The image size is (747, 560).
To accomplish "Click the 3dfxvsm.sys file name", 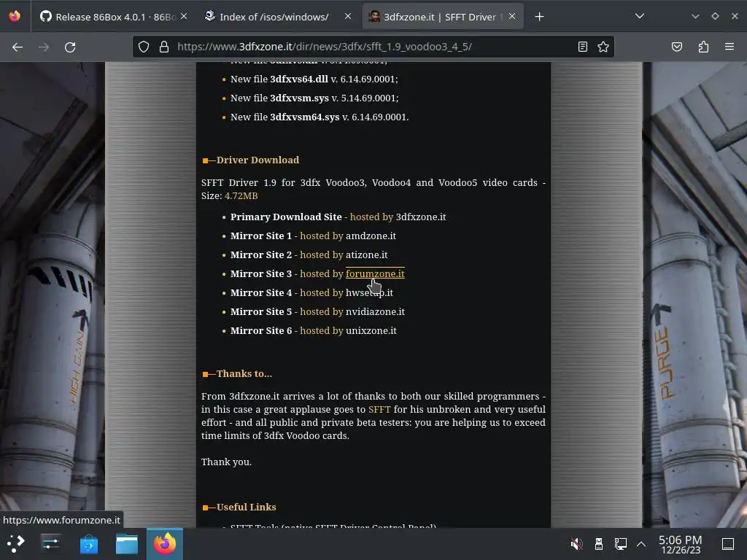I will (x=299, y=98).
